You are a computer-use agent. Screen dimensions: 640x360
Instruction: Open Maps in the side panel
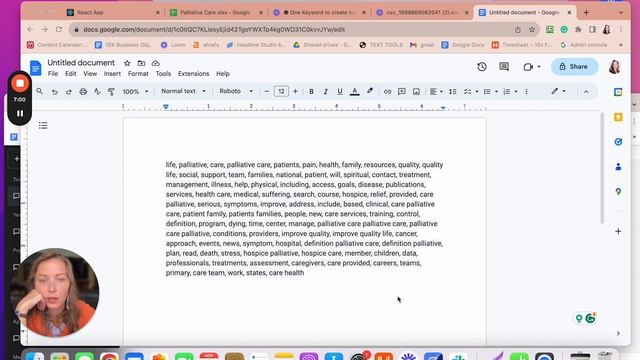[x=618, y=191]
